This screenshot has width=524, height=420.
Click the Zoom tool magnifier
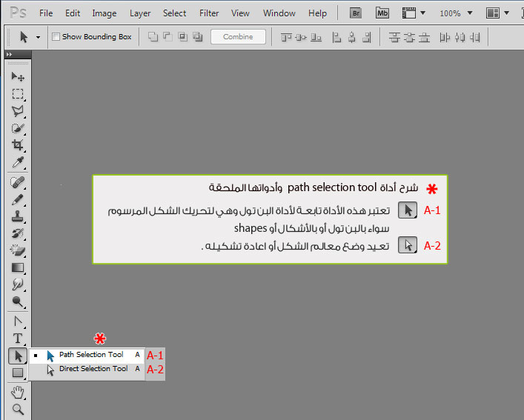click(x=18, y=409)
